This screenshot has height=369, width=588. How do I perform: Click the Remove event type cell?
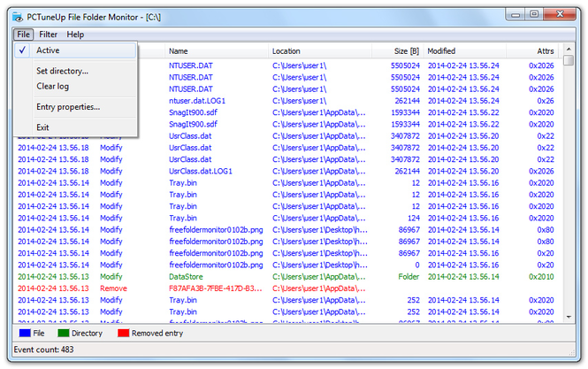pos(113,288)
